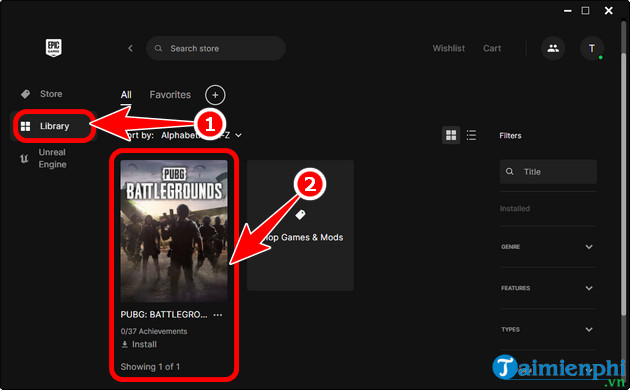Click the Epic Games logo
Image resolution: width=630 pixels, height=390 pixels.
[53, 48]
